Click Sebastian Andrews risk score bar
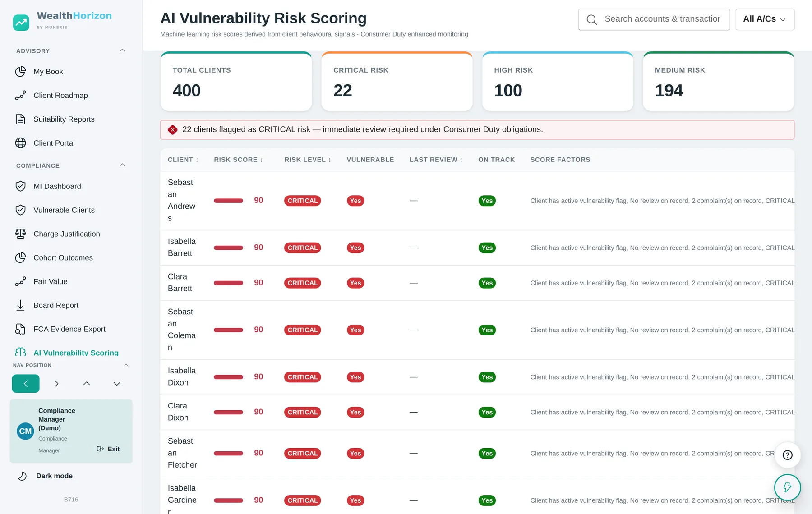Image resolution: width=812 pixels, height=514 pixels. point(228,201)
